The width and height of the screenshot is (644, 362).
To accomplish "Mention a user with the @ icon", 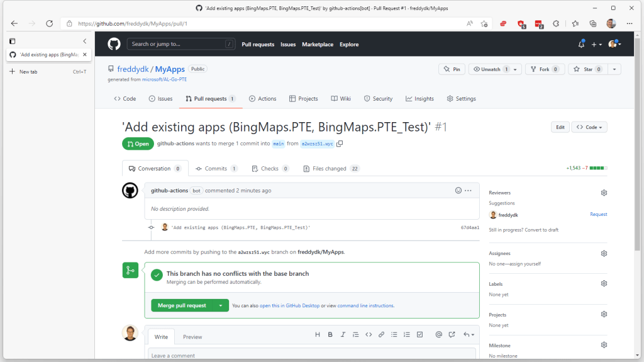I will 438,334.
